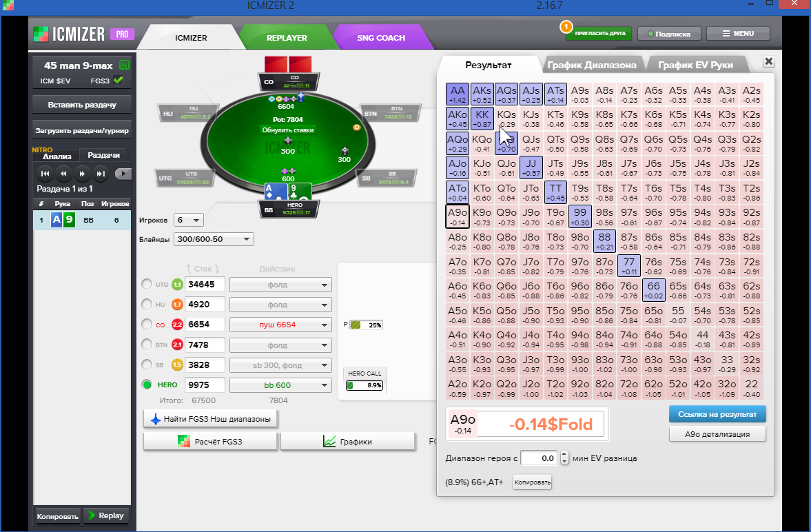Viewport: 811px width, 532px height.
Task: Open the players count dropdown
Action: pos(189,220)
